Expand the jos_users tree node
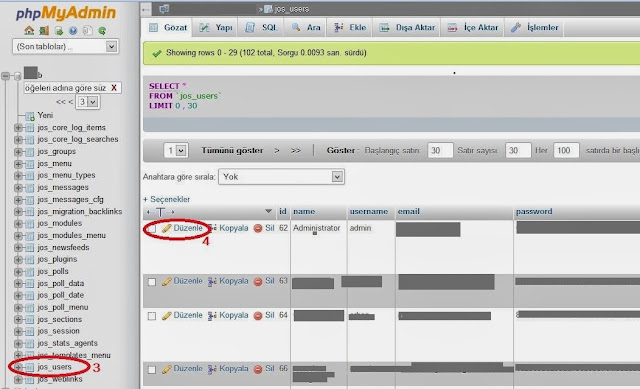Screen dimensions: 640x389 pyautogui.click(x=18, y=367)
